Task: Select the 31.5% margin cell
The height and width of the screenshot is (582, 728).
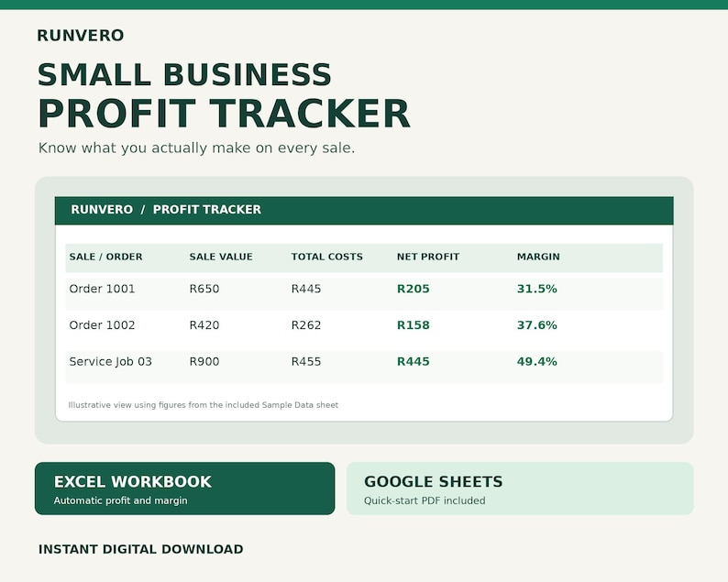Action: 536,289
